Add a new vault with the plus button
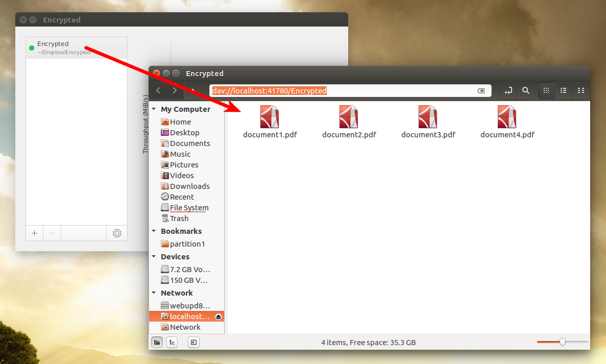Image resolution: width=606 pixels, height=364 pixels. point(34,233)
